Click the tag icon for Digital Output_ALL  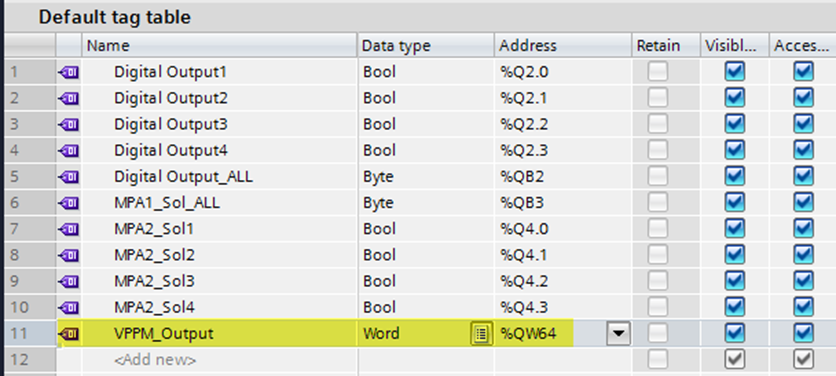click(69, 177)
